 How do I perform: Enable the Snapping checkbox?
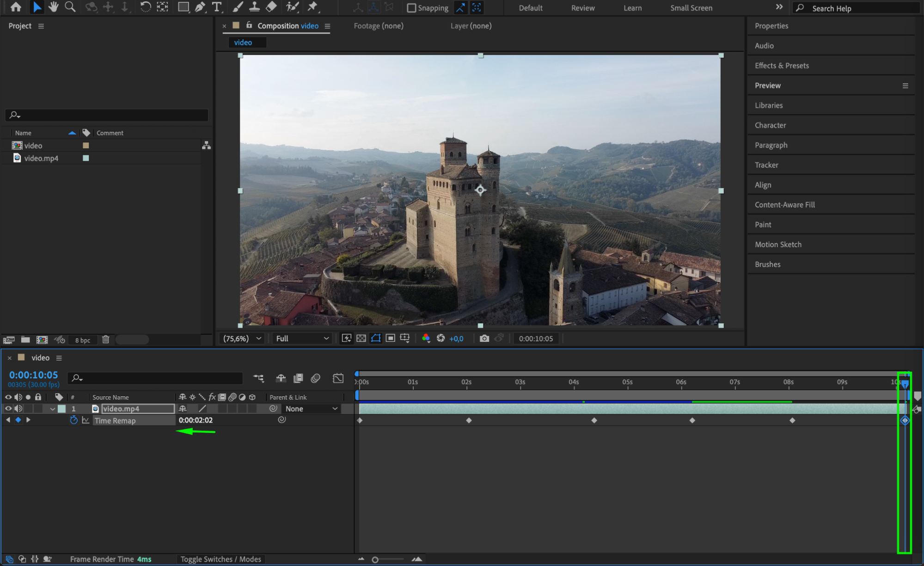411,8
